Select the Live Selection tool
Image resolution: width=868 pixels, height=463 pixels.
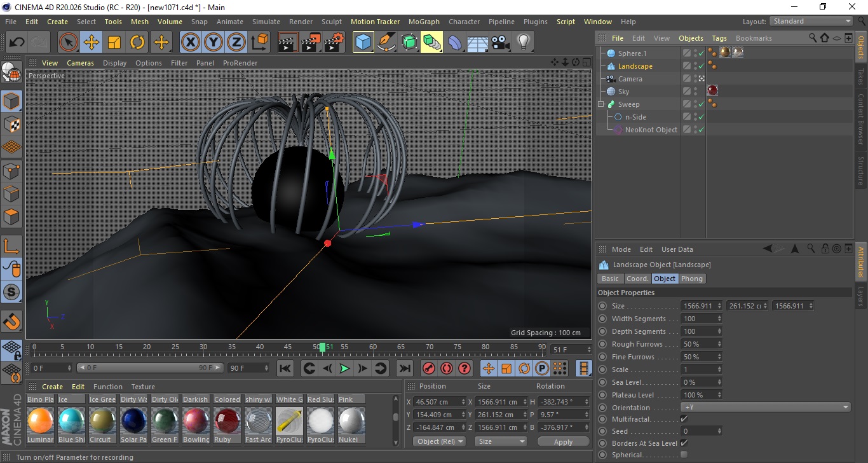69,43
